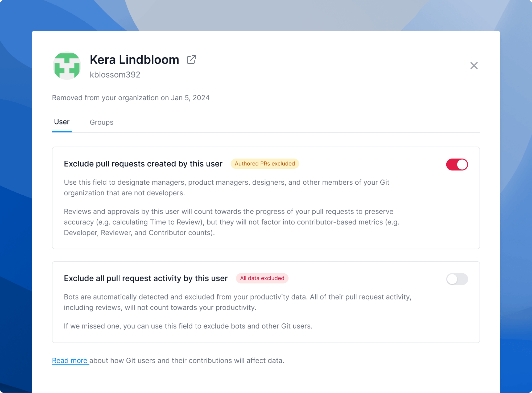Switch to the Groups tab
The height and width of the screenshot is (393, 532).
coord(101,122)
